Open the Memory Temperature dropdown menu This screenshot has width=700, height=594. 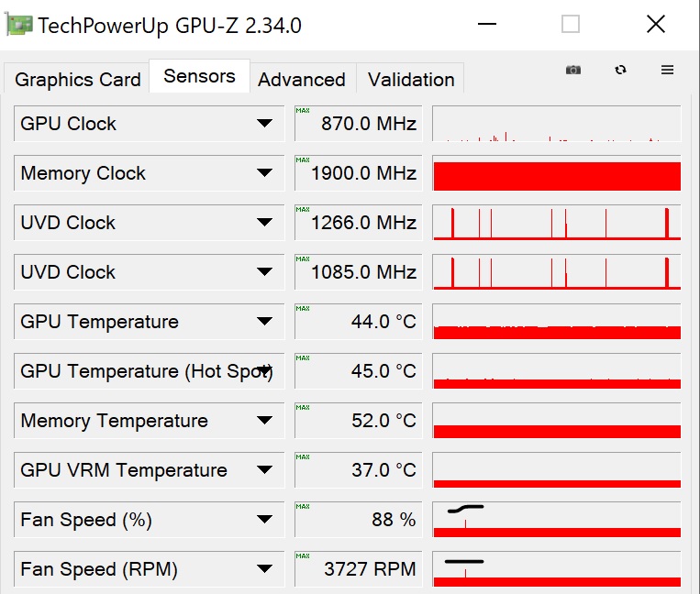click(x=264, y=421)
